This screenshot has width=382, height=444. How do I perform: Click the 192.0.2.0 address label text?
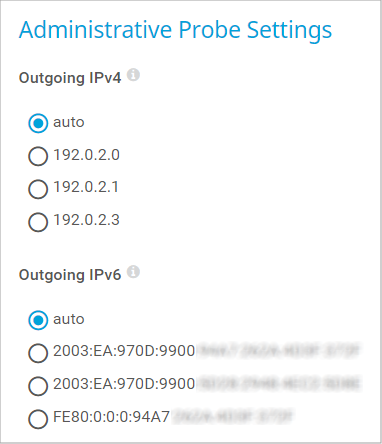(86, 155)
